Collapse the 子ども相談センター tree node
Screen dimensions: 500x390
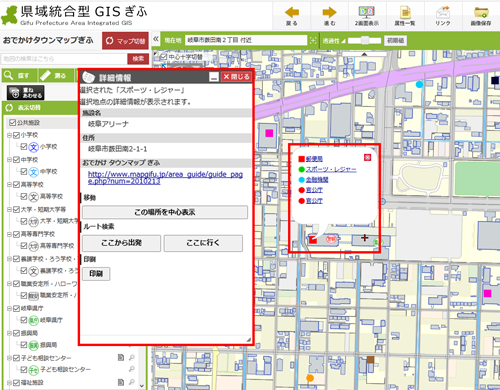9,358
